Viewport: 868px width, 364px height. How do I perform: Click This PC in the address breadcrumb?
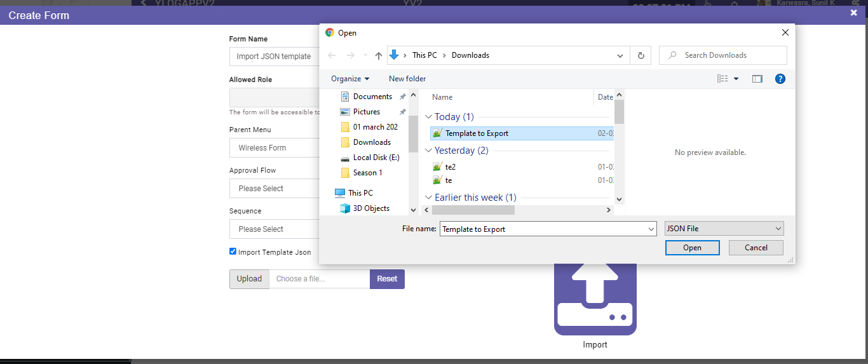[424, 55]
